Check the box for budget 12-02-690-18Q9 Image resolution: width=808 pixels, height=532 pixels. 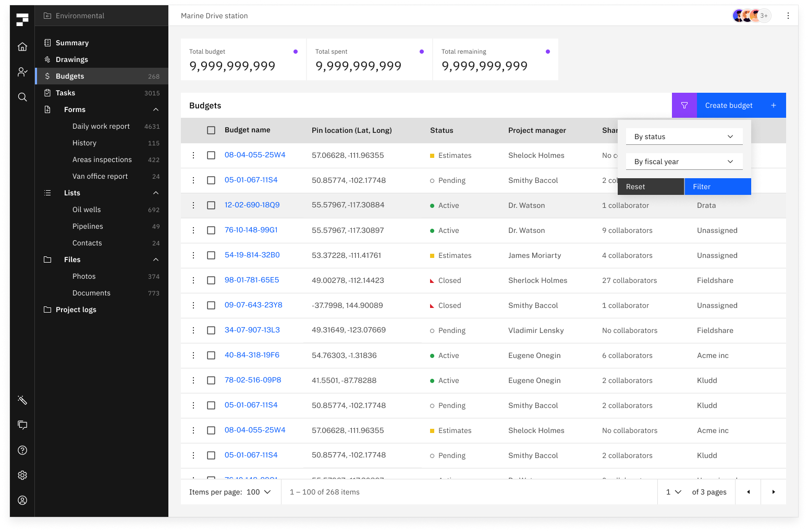point(211,205)
